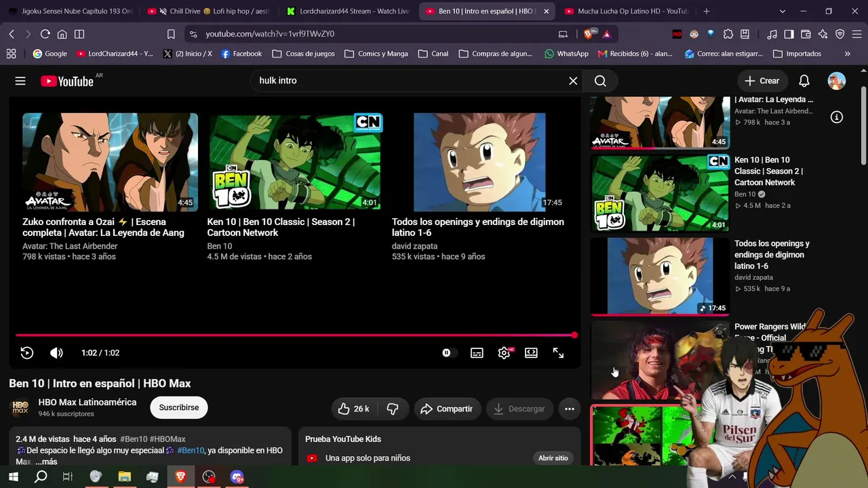Expand the Cosas de juegos bookmark folder
This screenshot has width=868, height=488.
[303, 54]
